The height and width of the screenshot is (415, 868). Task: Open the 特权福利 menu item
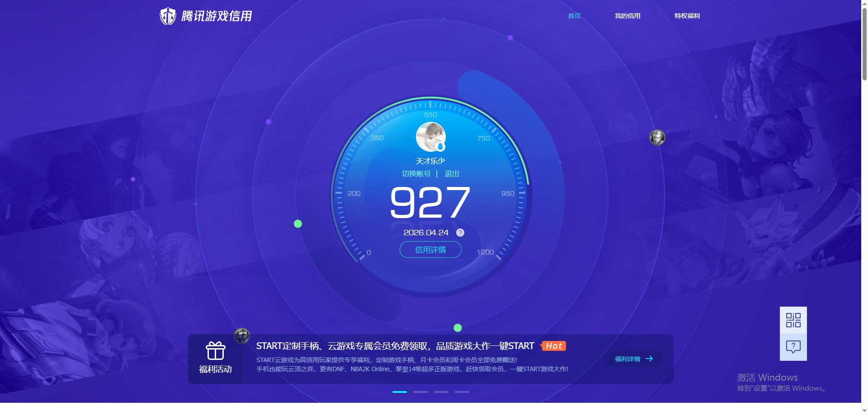click(x=686, y=16)
